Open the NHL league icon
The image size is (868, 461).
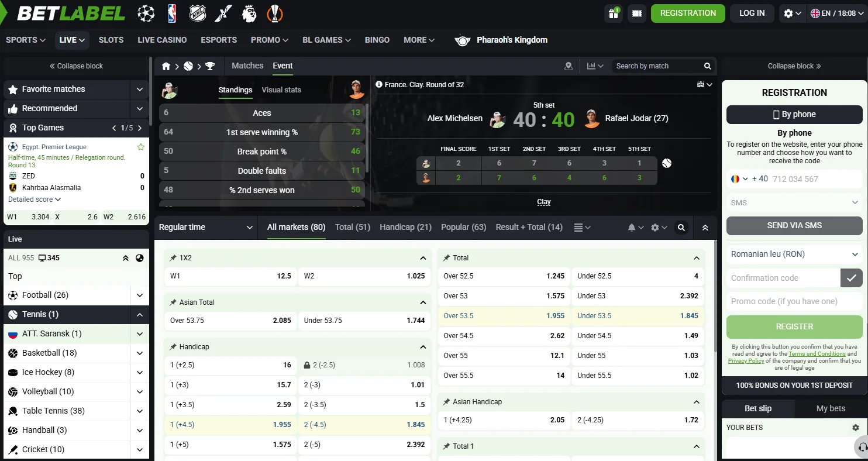[x=198, y=13]
